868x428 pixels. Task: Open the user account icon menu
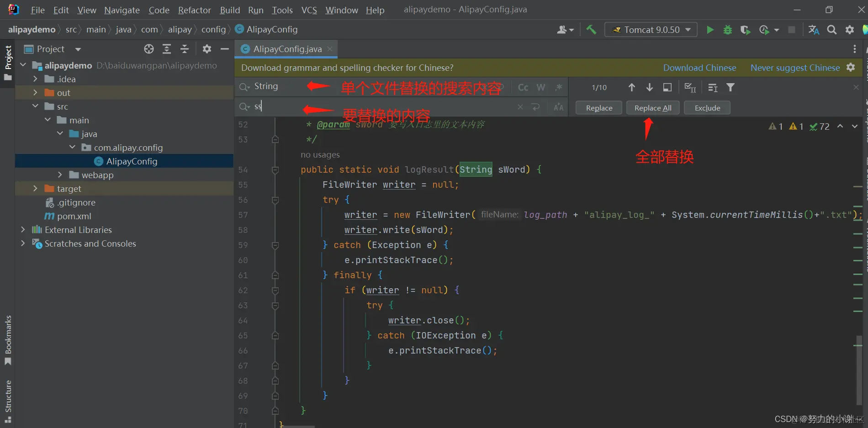(x=565, y=30)
